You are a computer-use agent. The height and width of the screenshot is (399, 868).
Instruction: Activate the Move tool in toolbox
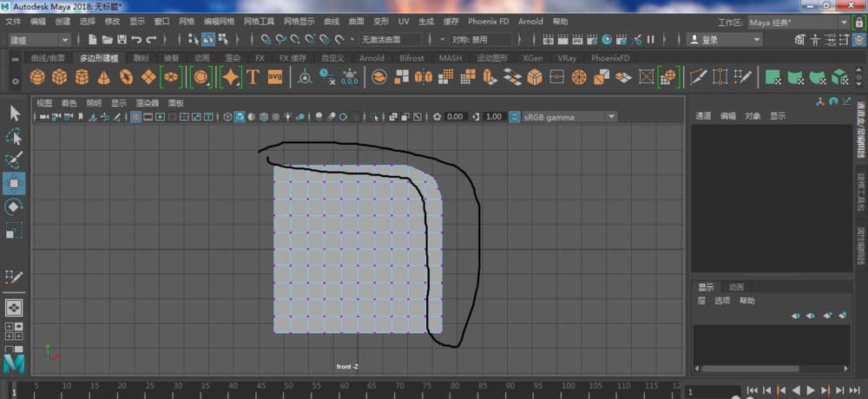click(14, 183)
